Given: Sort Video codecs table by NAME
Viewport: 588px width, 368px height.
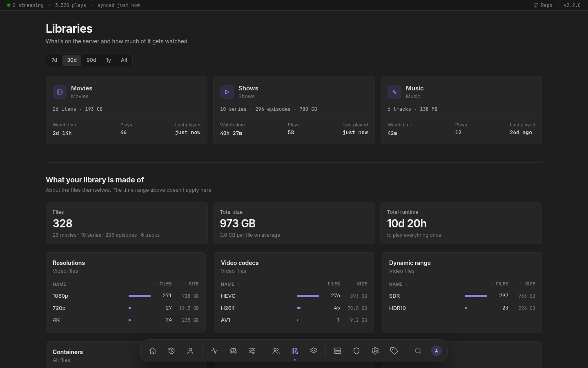Looking at the screenshot, I should (230, 284).
